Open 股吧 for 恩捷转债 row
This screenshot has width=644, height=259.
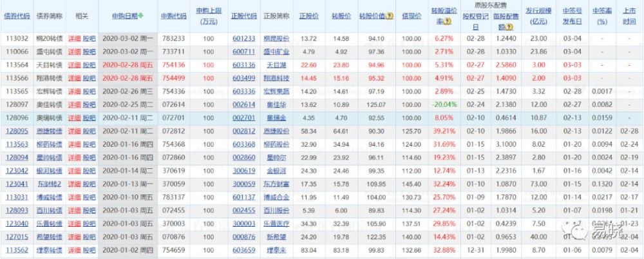point(89,131)
